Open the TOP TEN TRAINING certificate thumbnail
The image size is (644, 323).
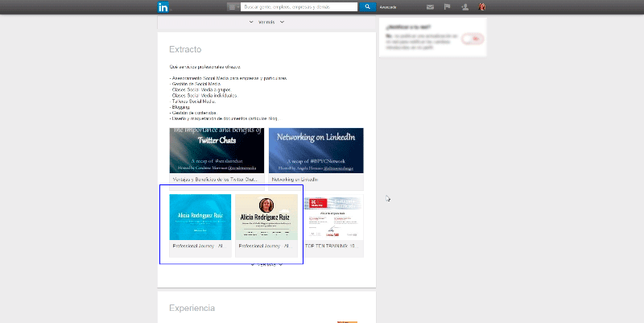[x=332, y=217]
